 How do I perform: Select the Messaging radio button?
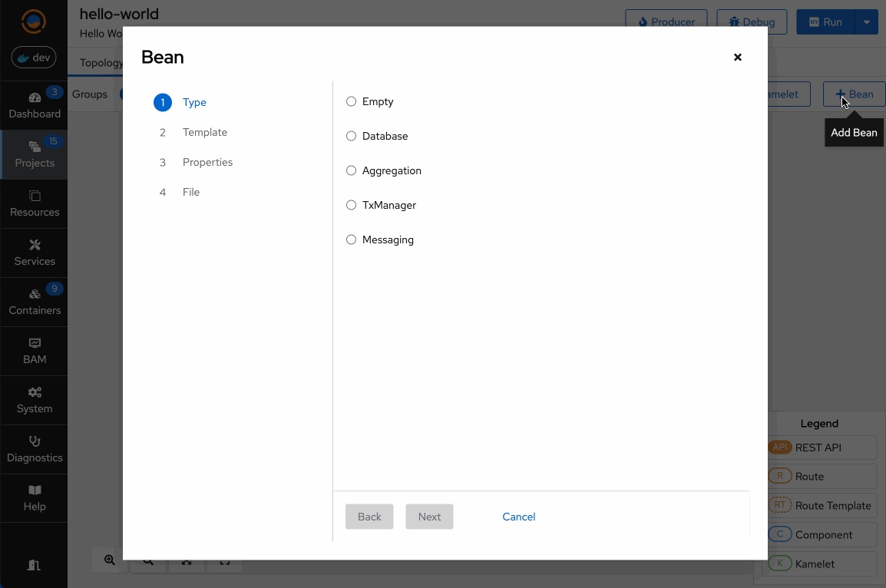click(x=351, y=239)
